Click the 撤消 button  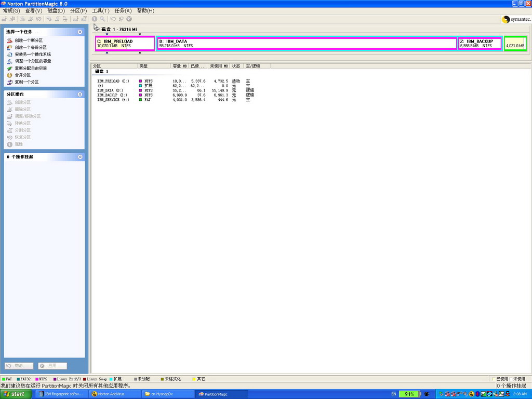[19, 366]
